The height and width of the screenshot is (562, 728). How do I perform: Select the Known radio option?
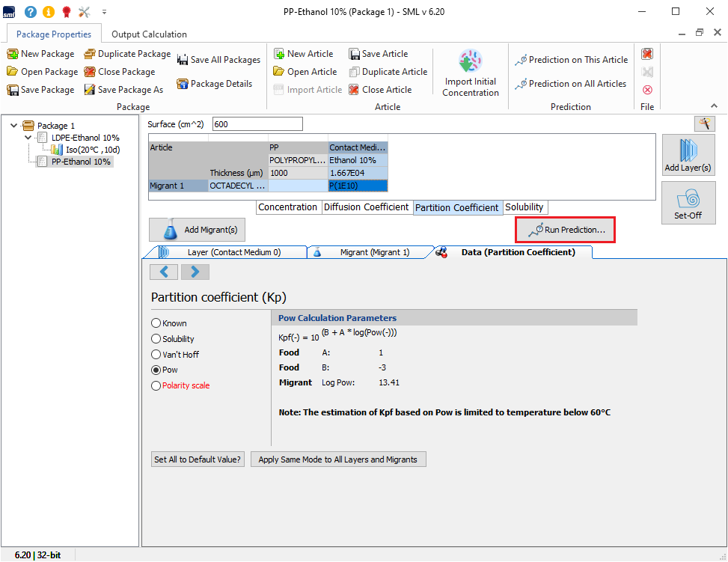pos(156,323)
